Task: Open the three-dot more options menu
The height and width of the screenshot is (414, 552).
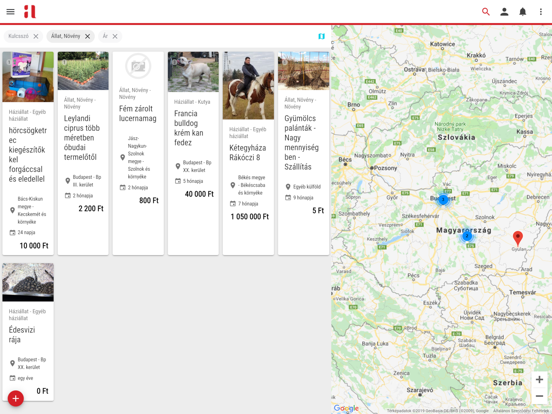Action: 541,12
